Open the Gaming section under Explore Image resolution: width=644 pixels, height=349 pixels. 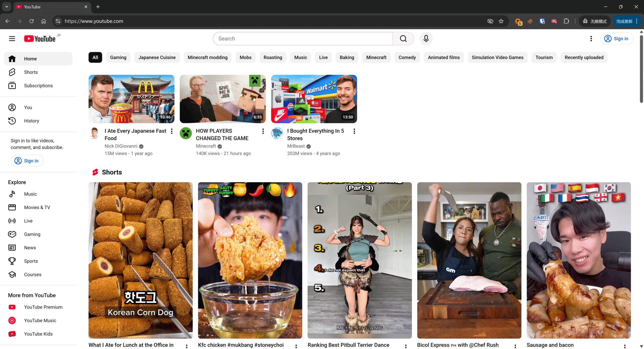(32, 234)
